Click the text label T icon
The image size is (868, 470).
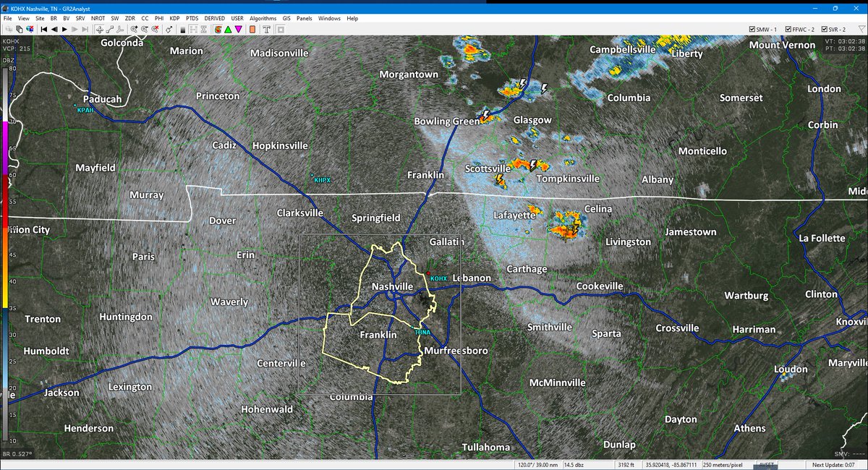266,29
